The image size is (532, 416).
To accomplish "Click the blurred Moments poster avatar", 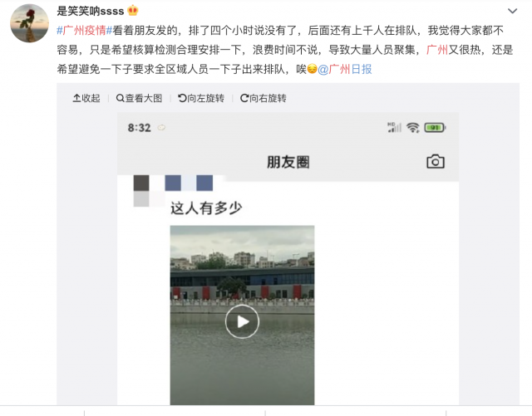I will (x=141, y=191).
